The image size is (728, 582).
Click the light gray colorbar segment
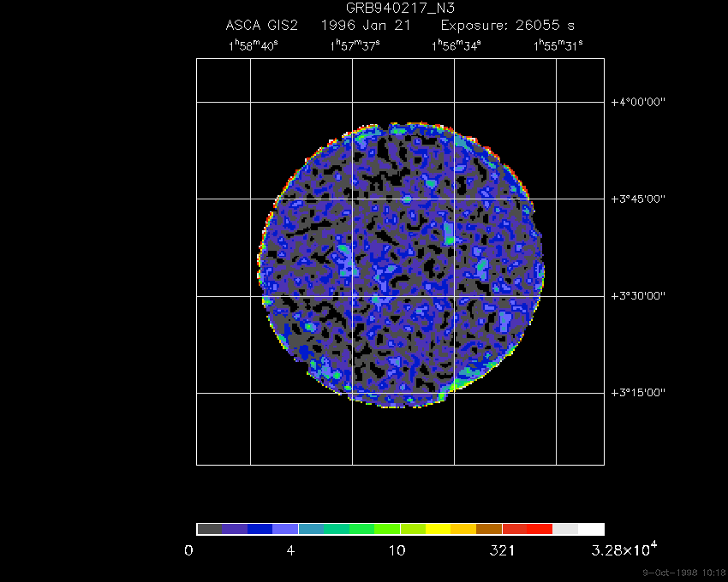(565, 529)
